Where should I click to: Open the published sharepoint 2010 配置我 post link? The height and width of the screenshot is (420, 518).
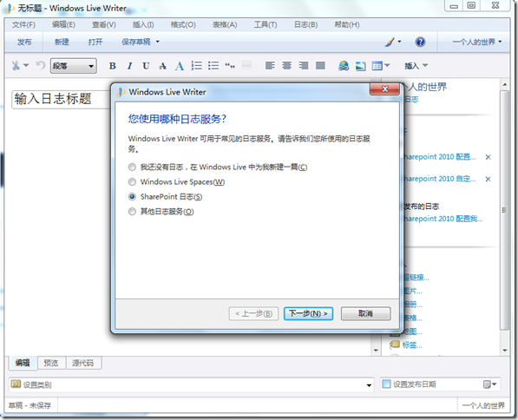[x=443, y=219]
